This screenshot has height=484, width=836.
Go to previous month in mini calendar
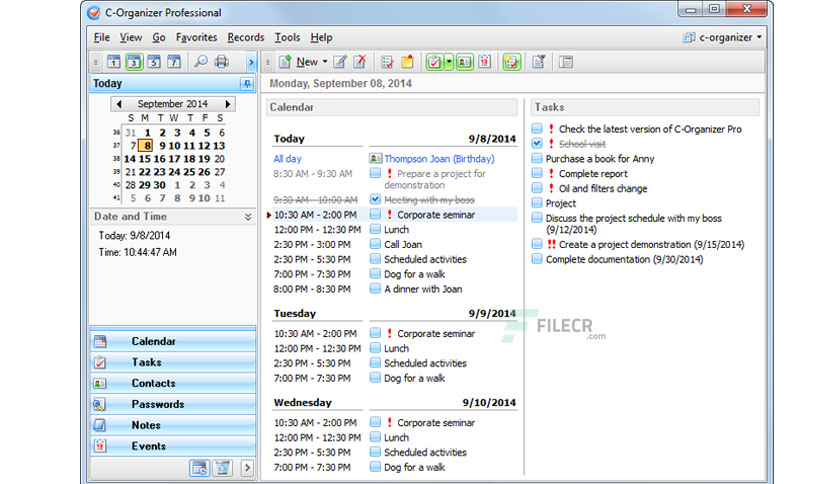[x=119, y=104]
